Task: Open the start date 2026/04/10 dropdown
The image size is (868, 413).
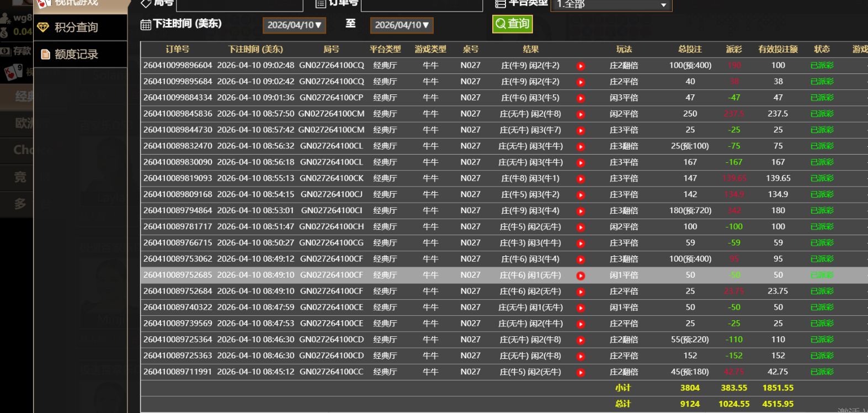Action: (294, 25)
